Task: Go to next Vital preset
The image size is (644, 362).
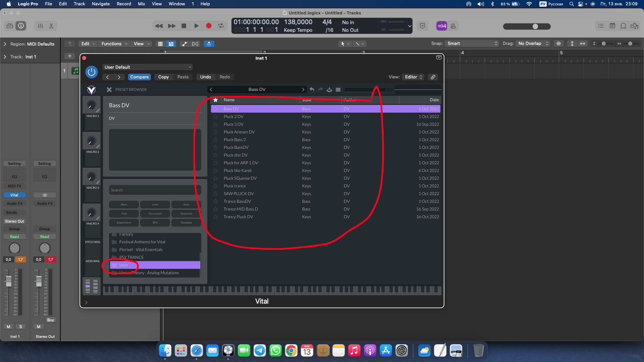Action: click(303, 89)
